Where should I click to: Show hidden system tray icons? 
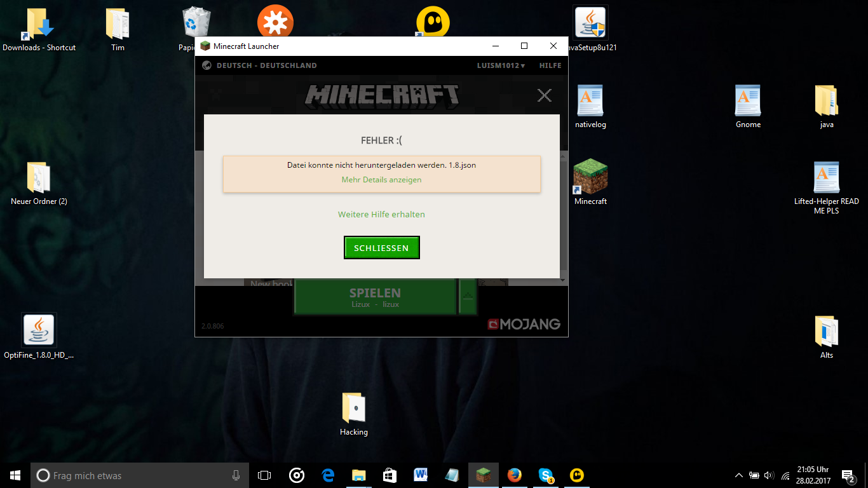tap(738, 475)
